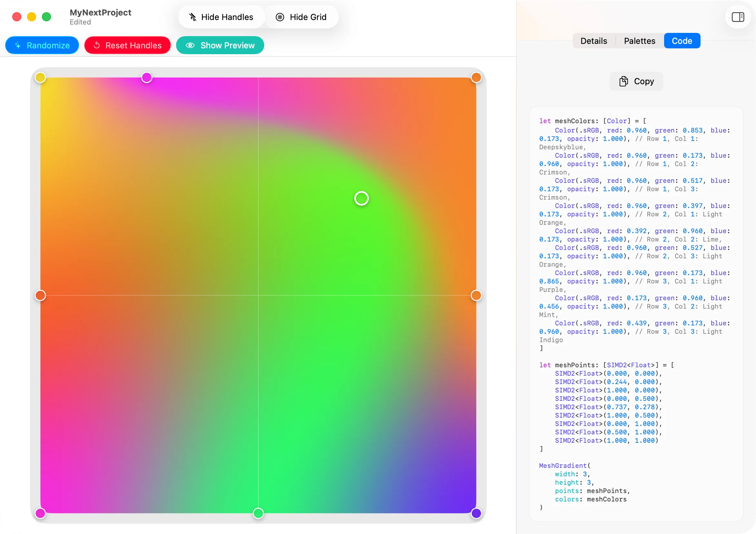Select the Code tab
Viewport: 756px width, 534px height.
(x=682, y=41)
